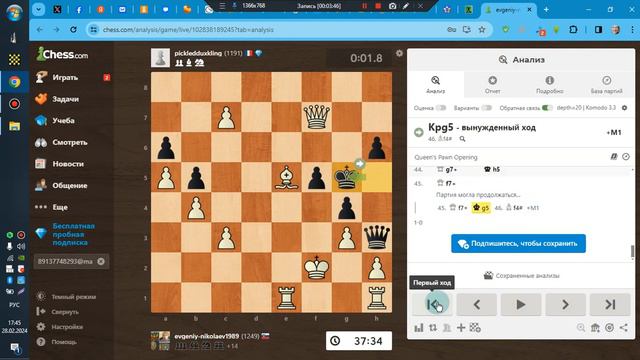This screenshot has width=640, height=360.
Task: Open Windows Start menu orb
Action: [14, 12]
